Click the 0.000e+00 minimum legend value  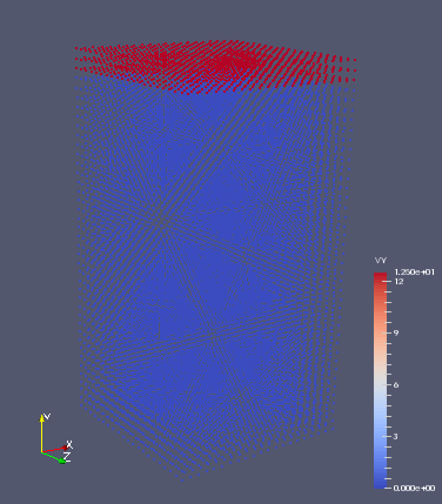click(x=414, y=488)
